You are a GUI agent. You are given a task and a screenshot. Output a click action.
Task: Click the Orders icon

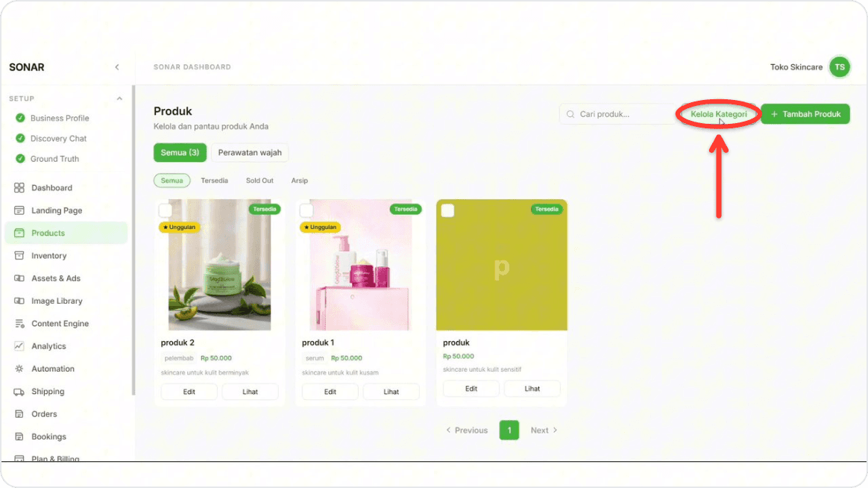(x=19, y=414)
